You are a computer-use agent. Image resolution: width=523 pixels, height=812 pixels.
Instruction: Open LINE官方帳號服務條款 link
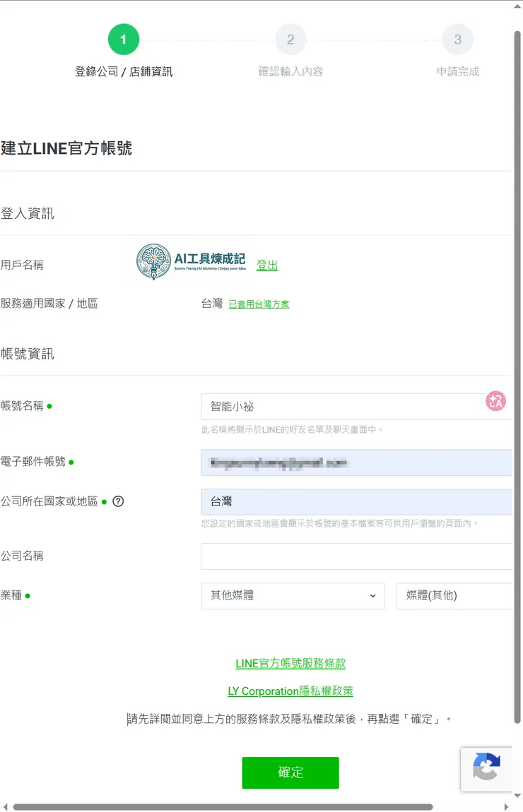click(290, 664)
